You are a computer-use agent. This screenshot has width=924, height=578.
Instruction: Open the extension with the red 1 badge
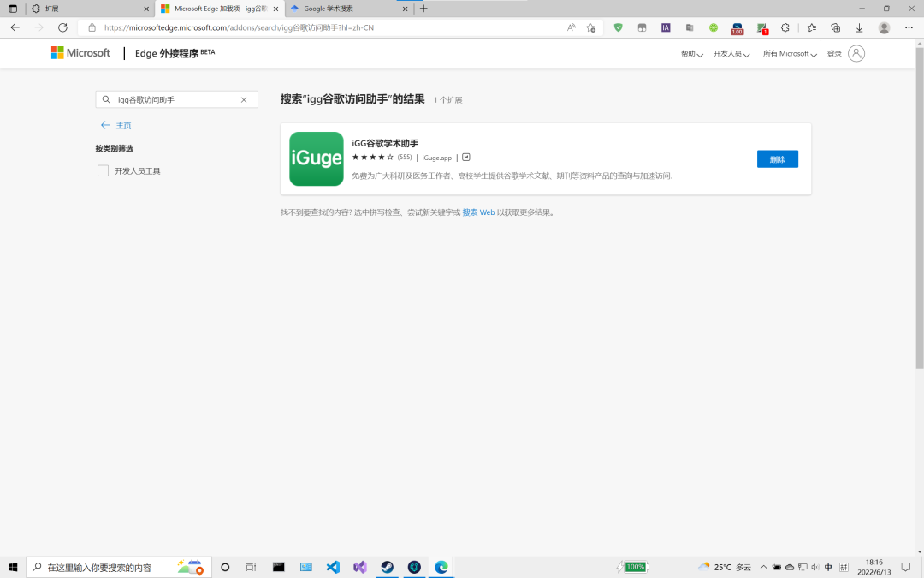(762, 28)
